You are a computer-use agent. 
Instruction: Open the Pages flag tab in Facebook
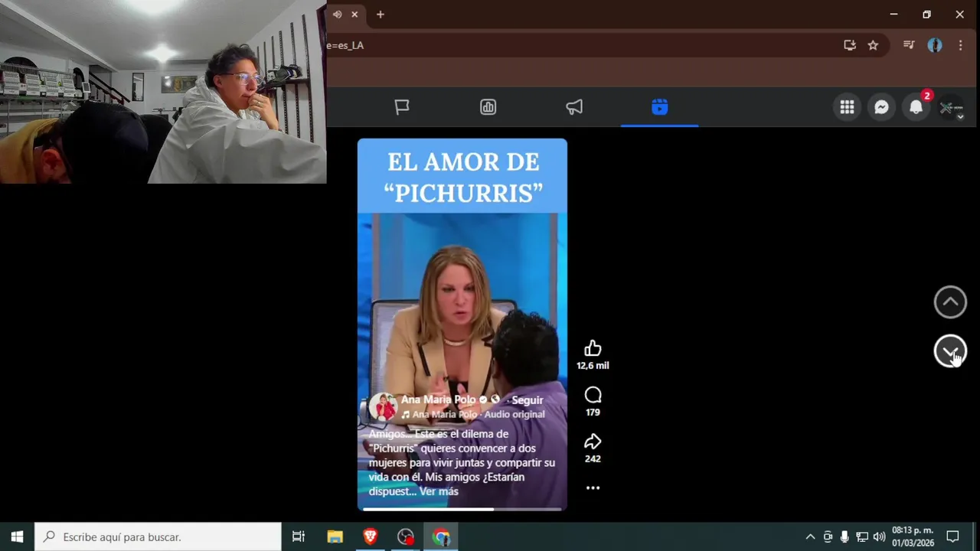(402, 107)
